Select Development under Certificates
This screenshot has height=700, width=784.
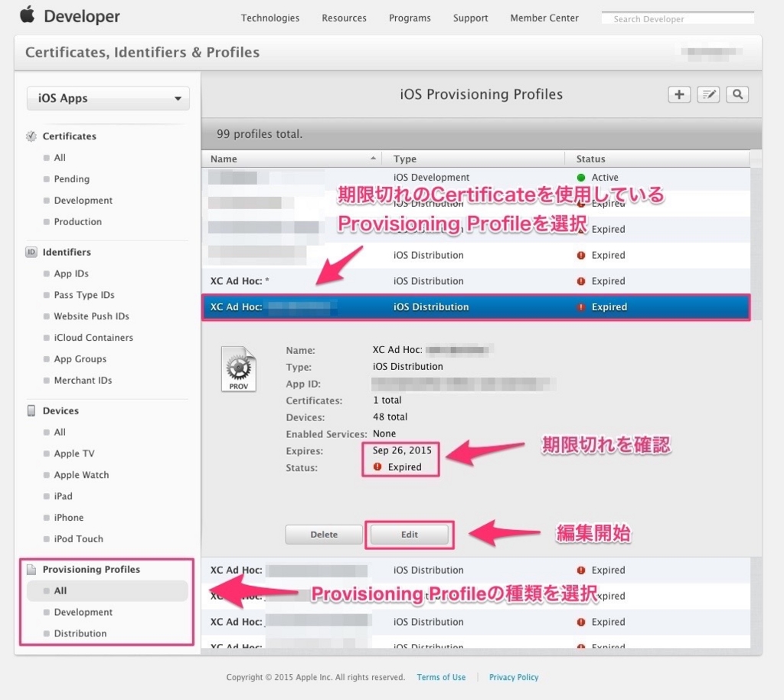tap(83, 201)
